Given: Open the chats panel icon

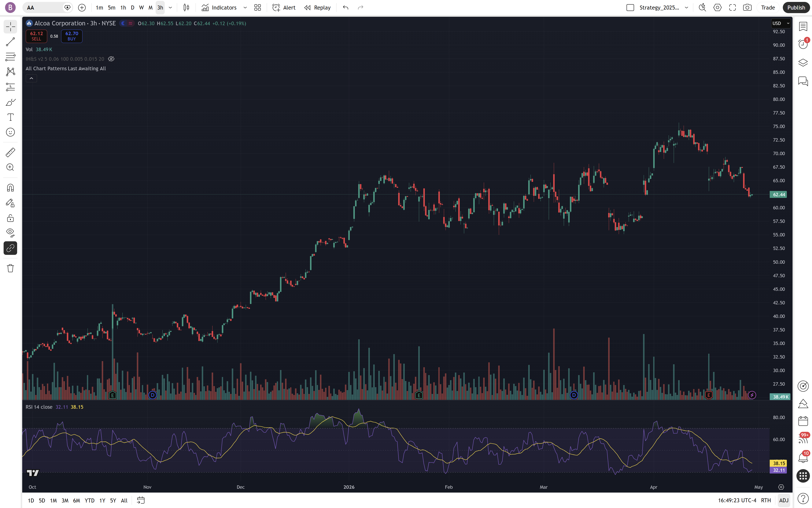Looking at the screenshot, I should pos(803,81).
